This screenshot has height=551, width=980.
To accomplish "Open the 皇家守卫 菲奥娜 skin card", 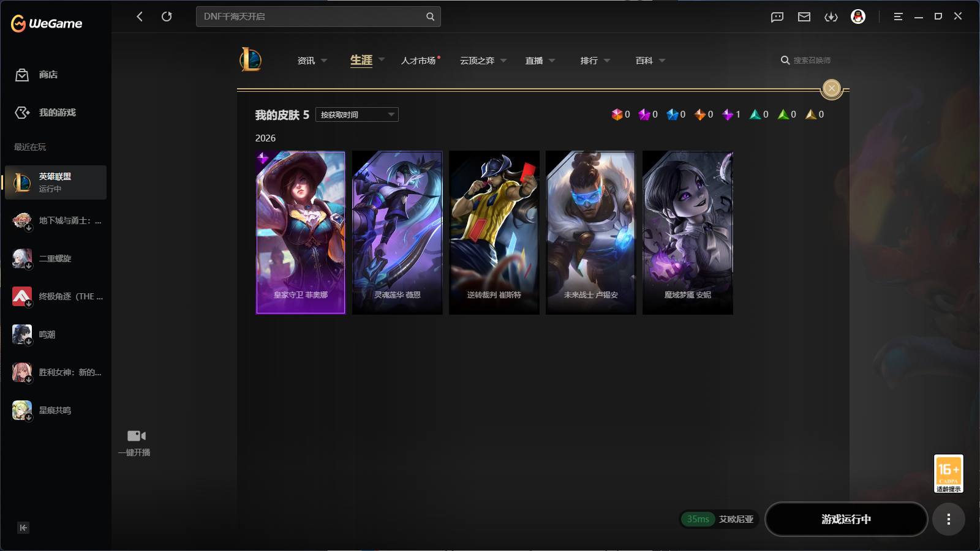I will (301, 233).
